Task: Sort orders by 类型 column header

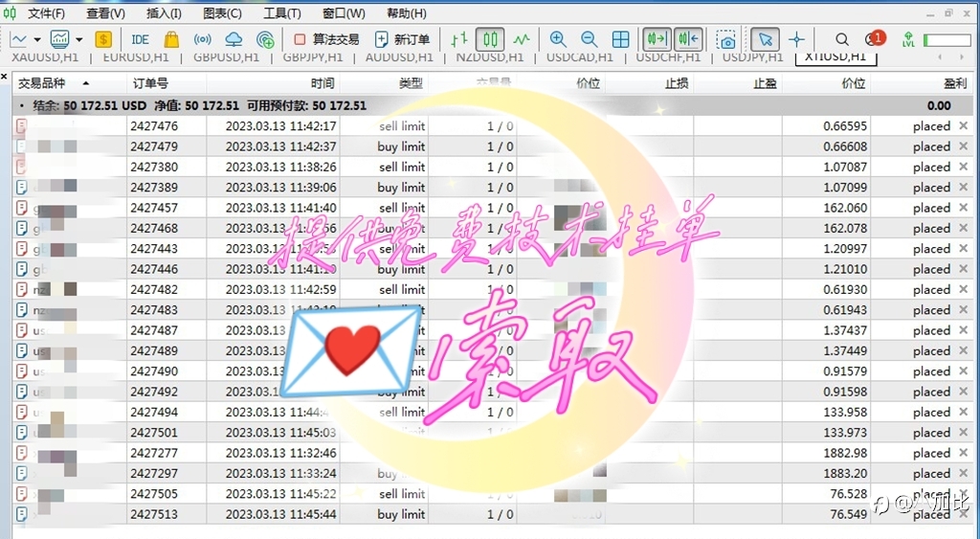Action: click(411, 83)
